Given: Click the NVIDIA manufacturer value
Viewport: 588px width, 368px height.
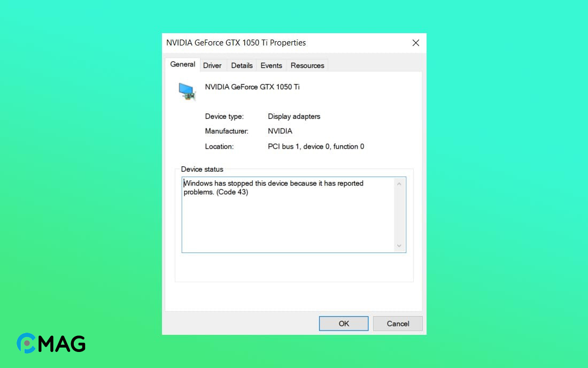Looking at the screenshot, I should coord(280,131).
